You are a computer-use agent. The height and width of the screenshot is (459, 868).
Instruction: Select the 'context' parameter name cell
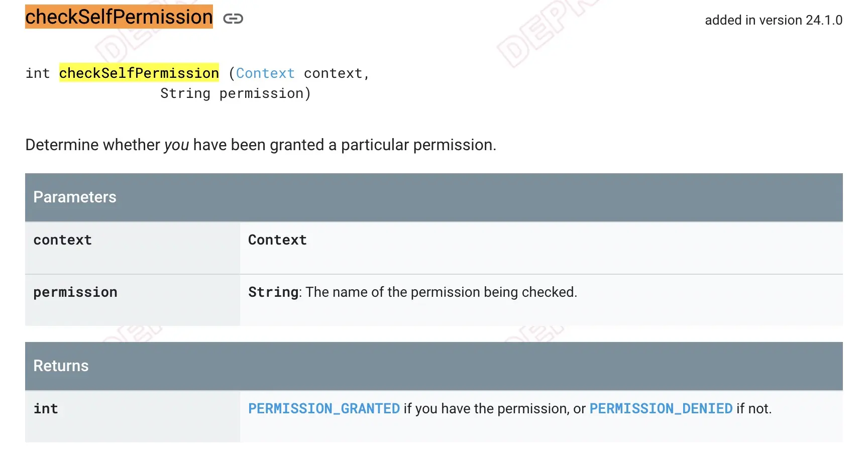pyautogui.click(x=63, y=240)
